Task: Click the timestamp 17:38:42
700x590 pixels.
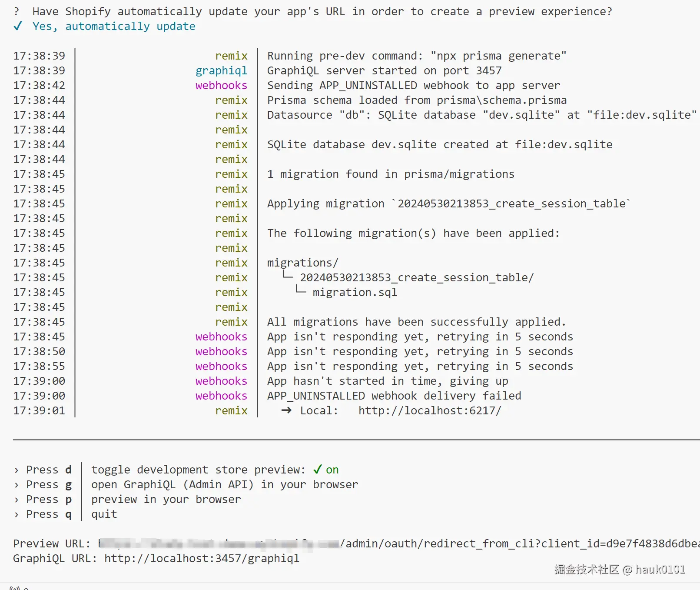Action: [39, 85]
